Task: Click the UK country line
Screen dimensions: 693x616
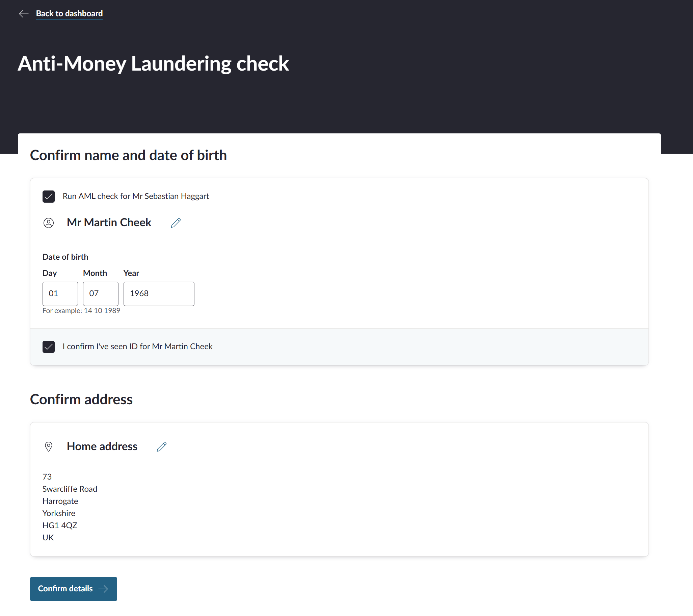Action: point(48,538)
